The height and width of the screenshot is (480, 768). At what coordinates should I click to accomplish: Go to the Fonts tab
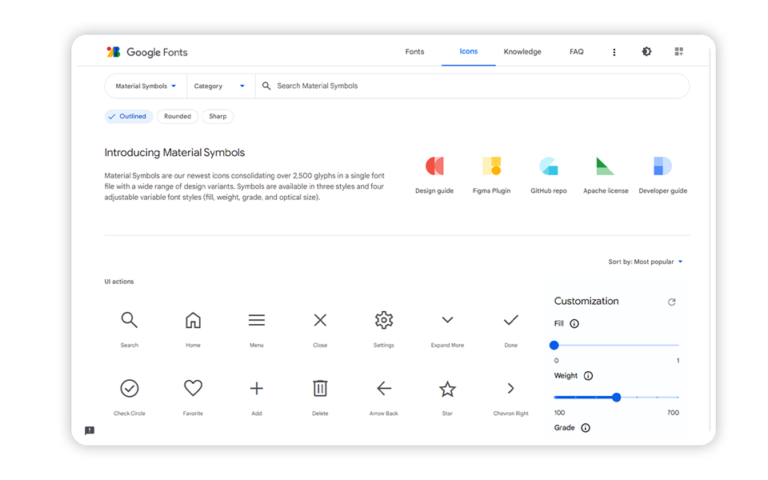414,51
